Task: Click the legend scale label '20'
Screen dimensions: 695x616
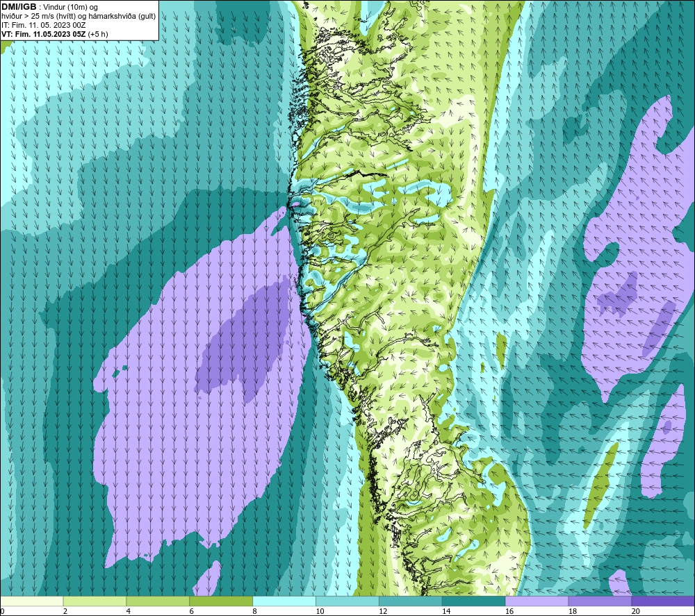Action: pyautogui.click(x=636, y=611)
